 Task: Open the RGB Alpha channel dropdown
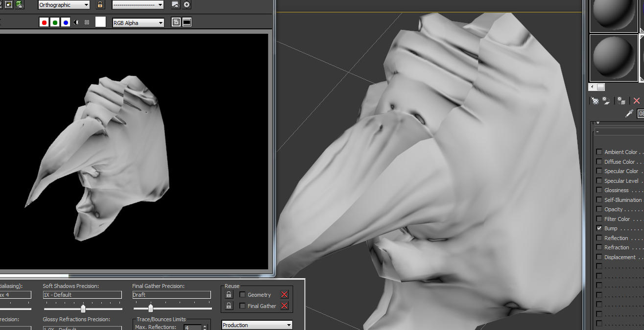coord(138,22)
